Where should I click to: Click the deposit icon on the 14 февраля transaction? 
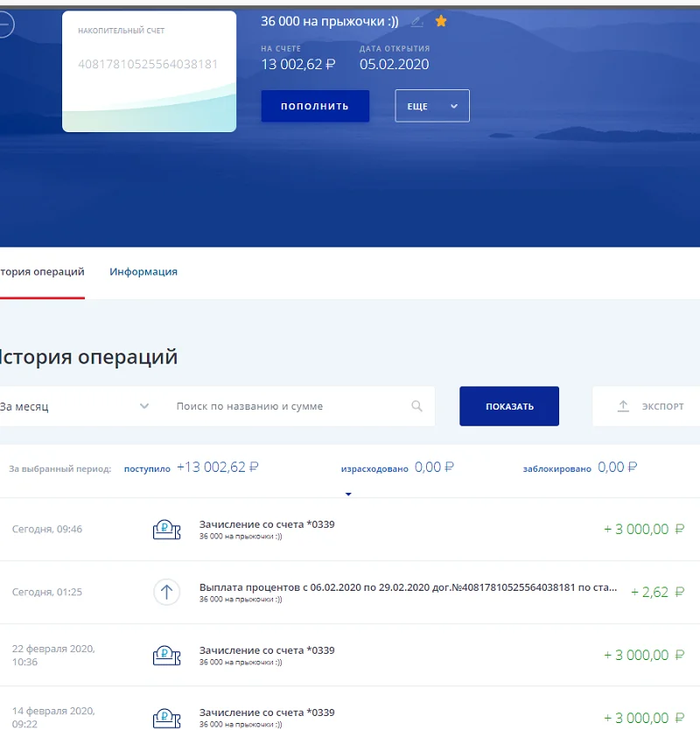tap(166, 716)
